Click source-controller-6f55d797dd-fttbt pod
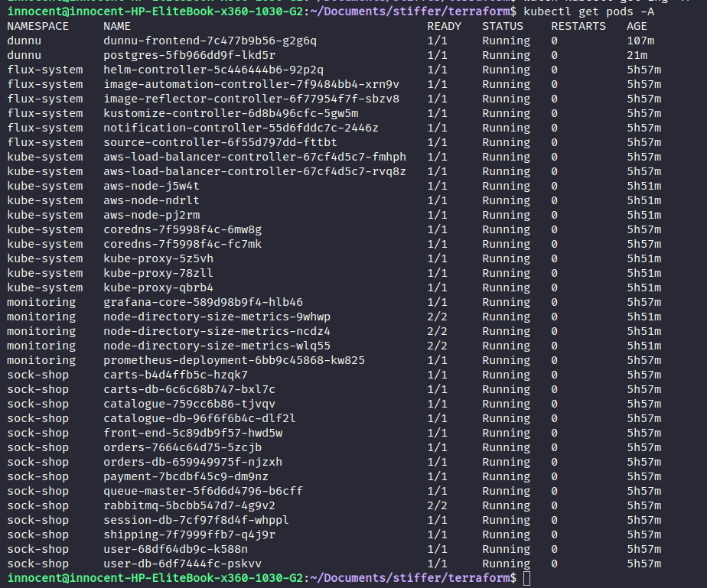 click(x=220, y=142)
